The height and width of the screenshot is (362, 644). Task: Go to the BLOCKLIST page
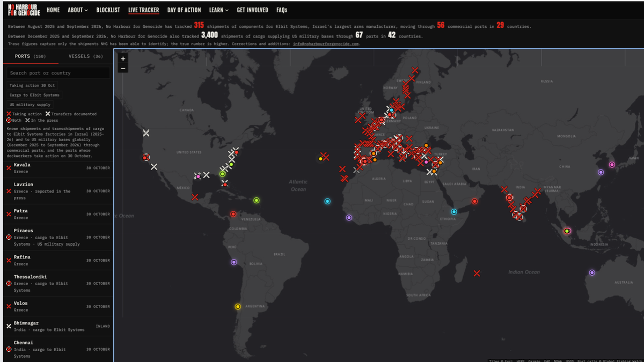point(108,10)
